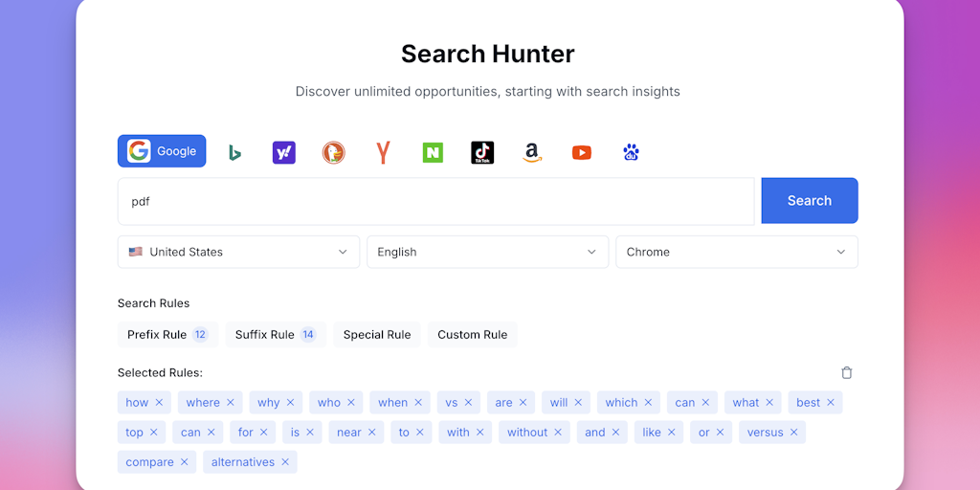Viewport: 980px width, 490px height.
Task: Choose the Amazon search source icon
Action: [532, 152]
